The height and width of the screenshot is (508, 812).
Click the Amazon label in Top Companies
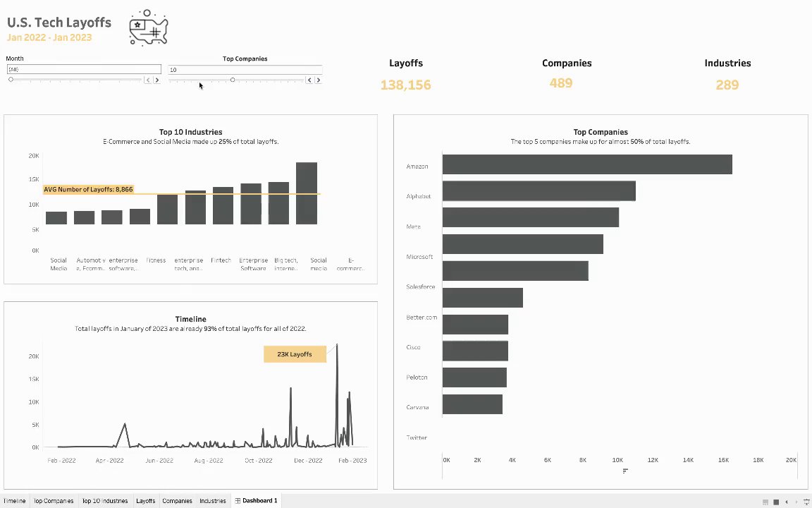pos(417,167)
